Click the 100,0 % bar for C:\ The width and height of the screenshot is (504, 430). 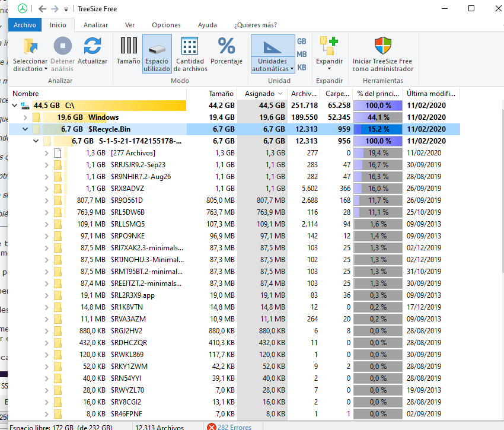pyautogui.click(x=378, y=106)
